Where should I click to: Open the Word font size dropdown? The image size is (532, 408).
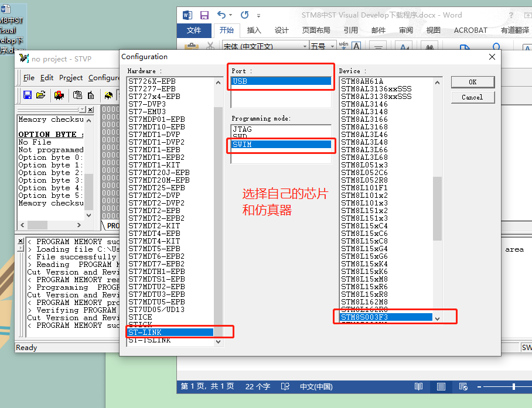tap(332, 46)
